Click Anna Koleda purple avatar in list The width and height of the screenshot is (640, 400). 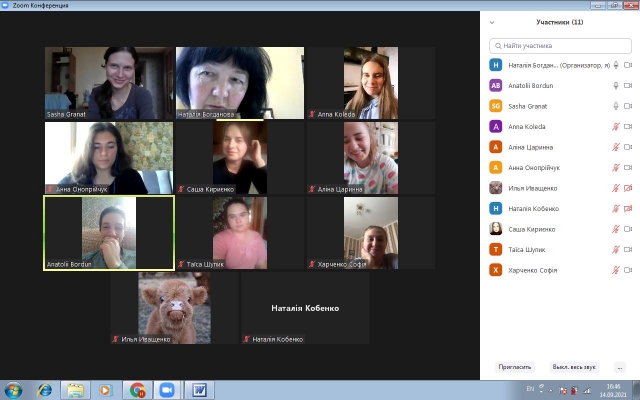point(496,127)
